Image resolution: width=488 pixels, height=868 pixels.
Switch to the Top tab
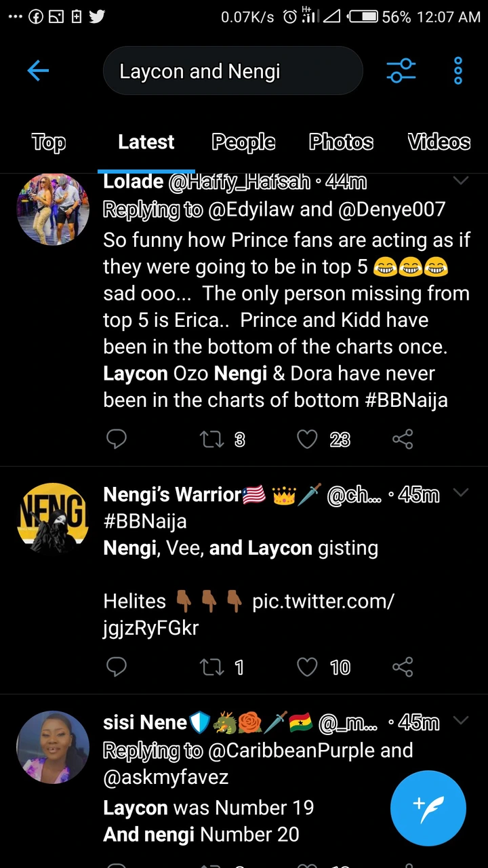48,142
